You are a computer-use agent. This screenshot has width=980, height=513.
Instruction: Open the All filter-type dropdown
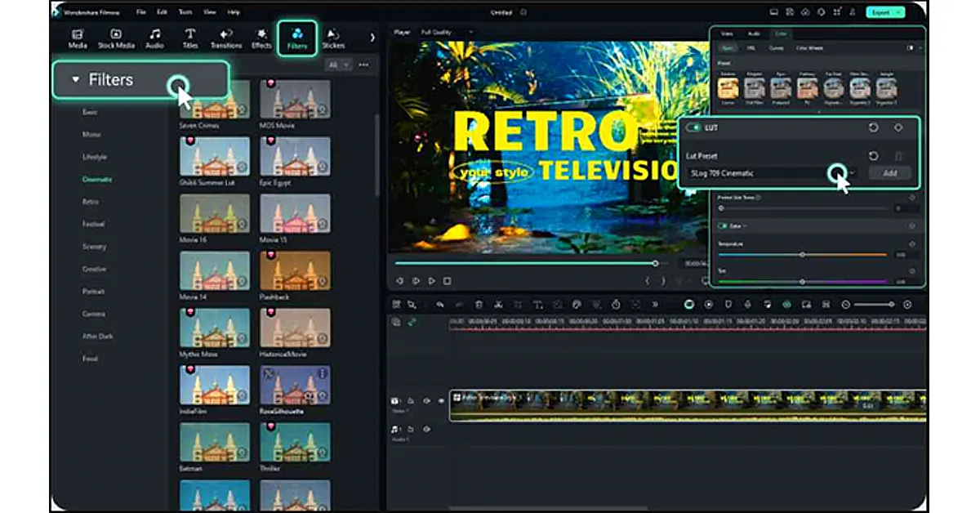[337, 65]
